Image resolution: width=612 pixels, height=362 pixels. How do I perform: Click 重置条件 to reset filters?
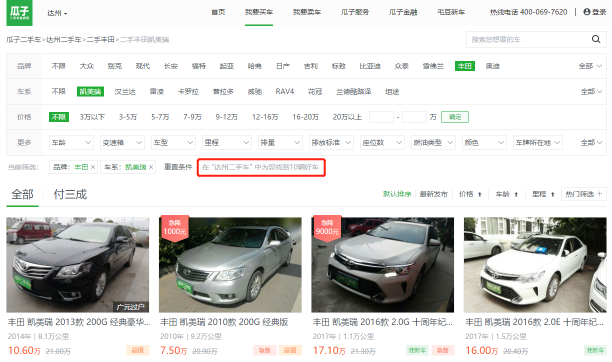[x=178, y=167]
